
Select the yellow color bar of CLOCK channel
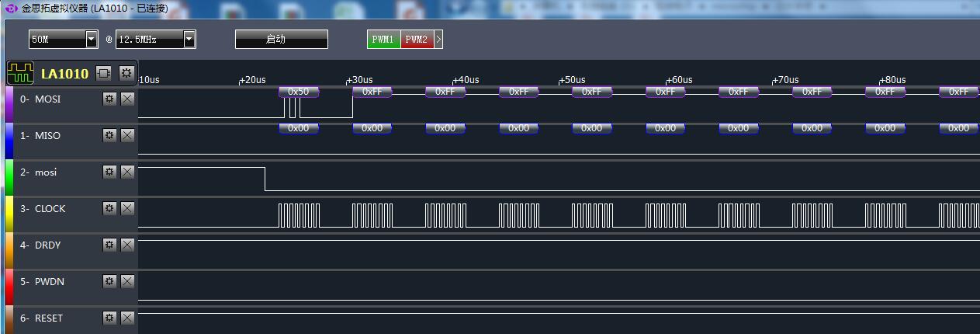9,214
